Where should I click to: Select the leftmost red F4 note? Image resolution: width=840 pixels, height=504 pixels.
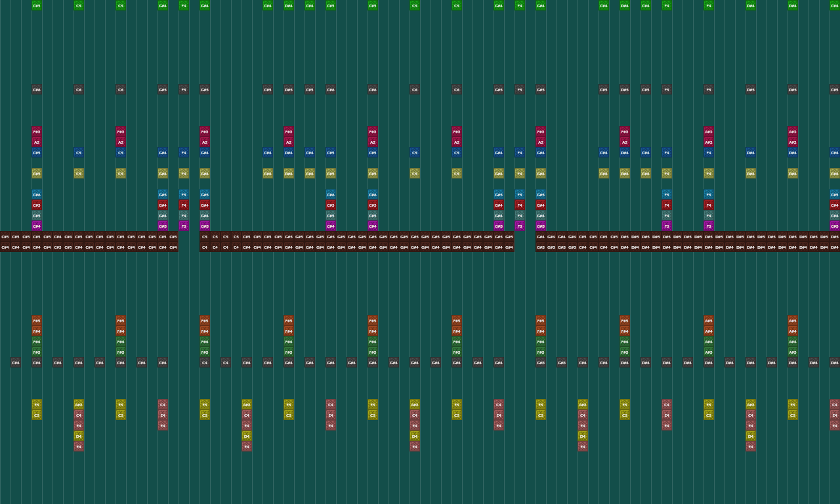[184, 205]
